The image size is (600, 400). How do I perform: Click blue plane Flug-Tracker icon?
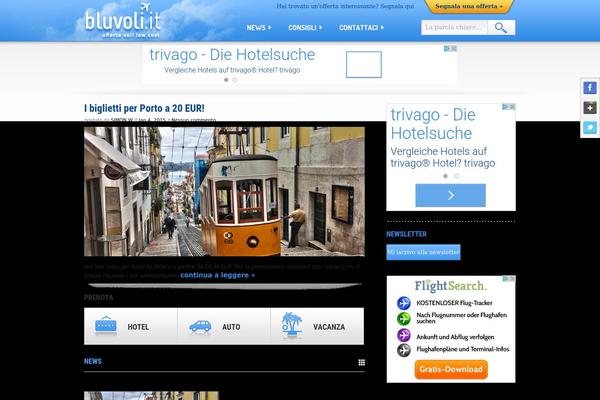click(403, 303)
